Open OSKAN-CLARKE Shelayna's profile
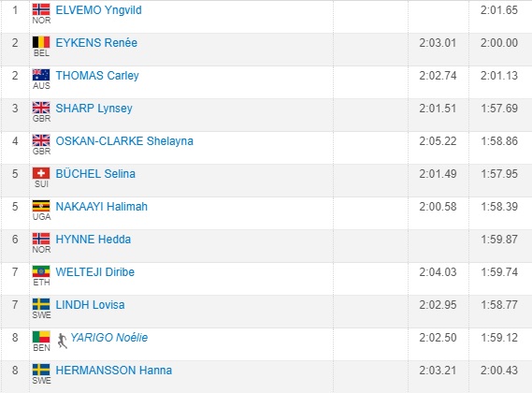Image resolution: width=532 pixels, height=393 pixels. [x=124, y=141]
